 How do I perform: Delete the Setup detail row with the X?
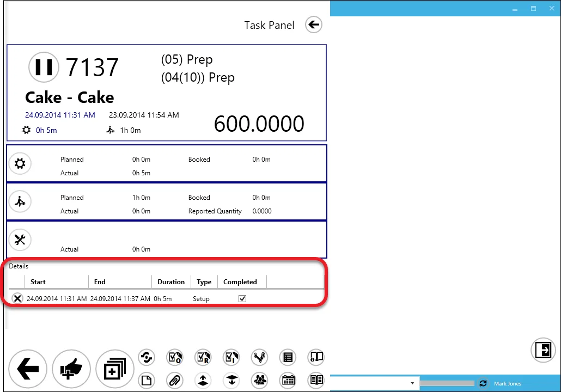pos(17,298)
